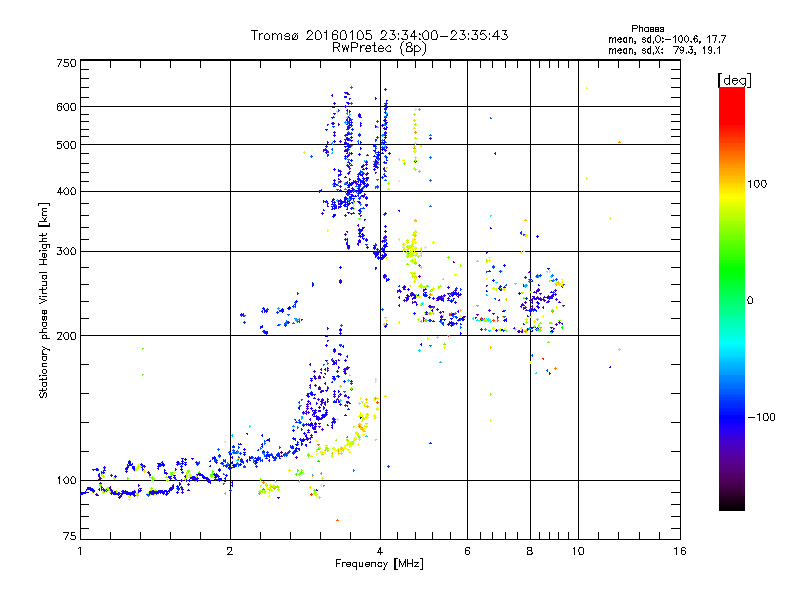Click the '750' y-axis tick label
800x600 pixels.
coord(66,63)
